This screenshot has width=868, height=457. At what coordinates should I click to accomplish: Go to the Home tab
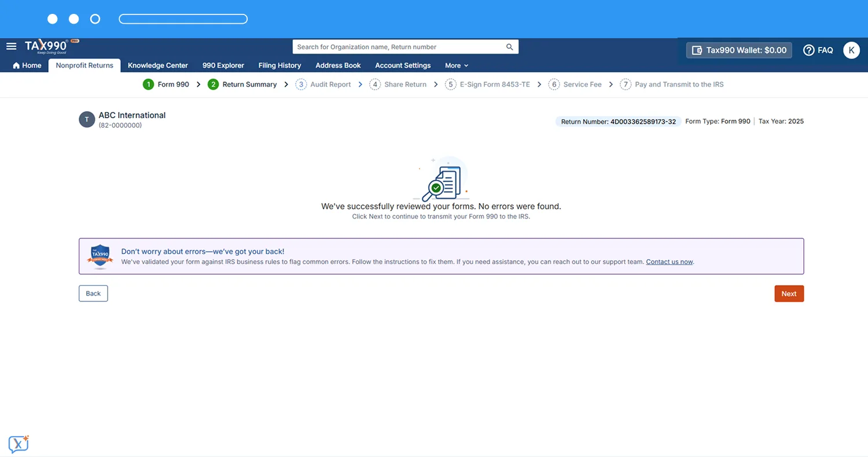[x=27, y=65]
